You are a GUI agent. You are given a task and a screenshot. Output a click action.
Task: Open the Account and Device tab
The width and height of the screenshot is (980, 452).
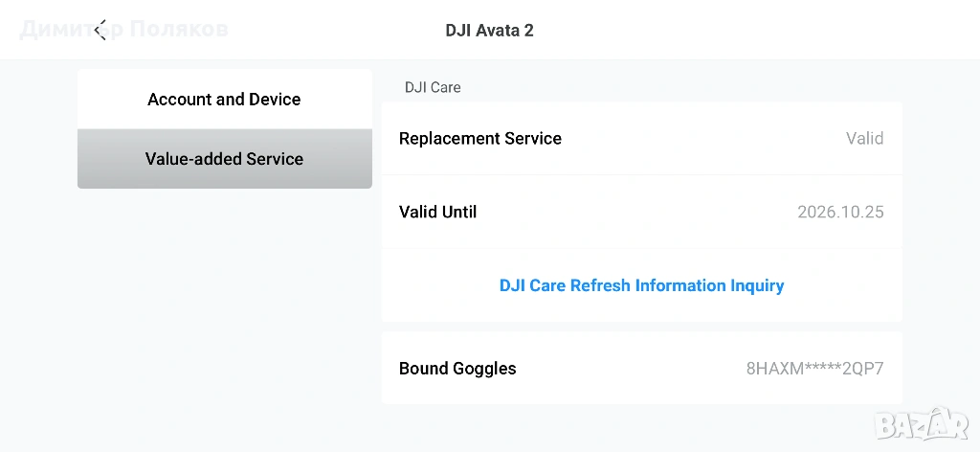[224, 100]
